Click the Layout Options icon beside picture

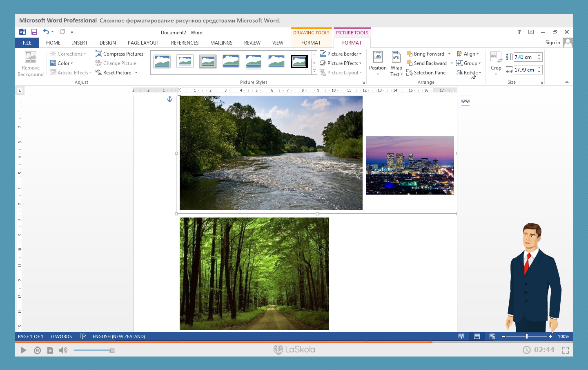pos(465,101)
